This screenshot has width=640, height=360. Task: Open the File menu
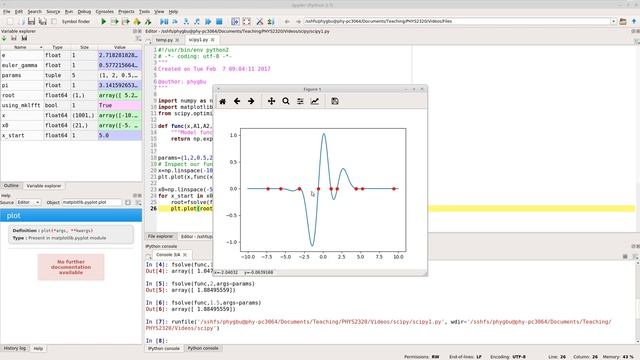pos(6,12)
